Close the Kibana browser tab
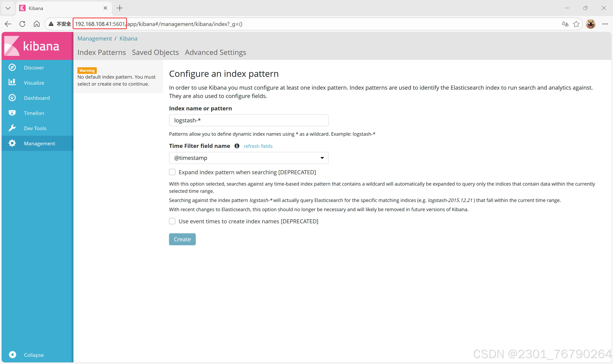Image resolution: width=613 pixels, height=364 pixels. pyautogui.click(x=105, y=8)
